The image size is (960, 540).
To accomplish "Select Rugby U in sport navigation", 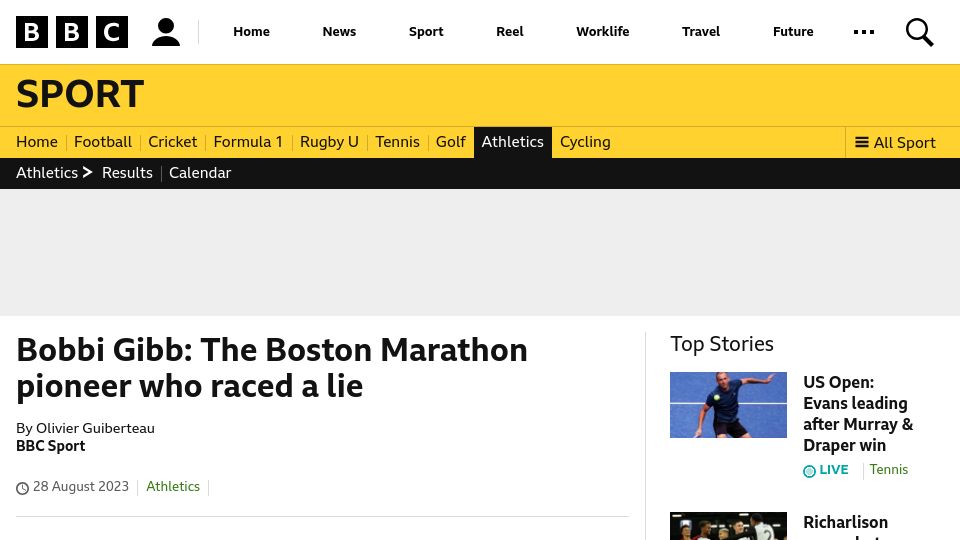I will 329,142.
